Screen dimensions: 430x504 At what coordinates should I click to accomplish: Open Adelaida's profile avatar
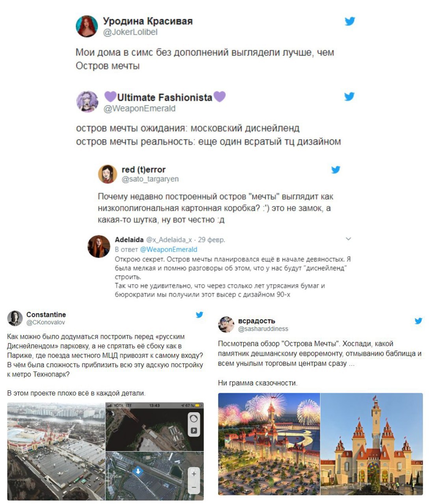click(99, 246)
